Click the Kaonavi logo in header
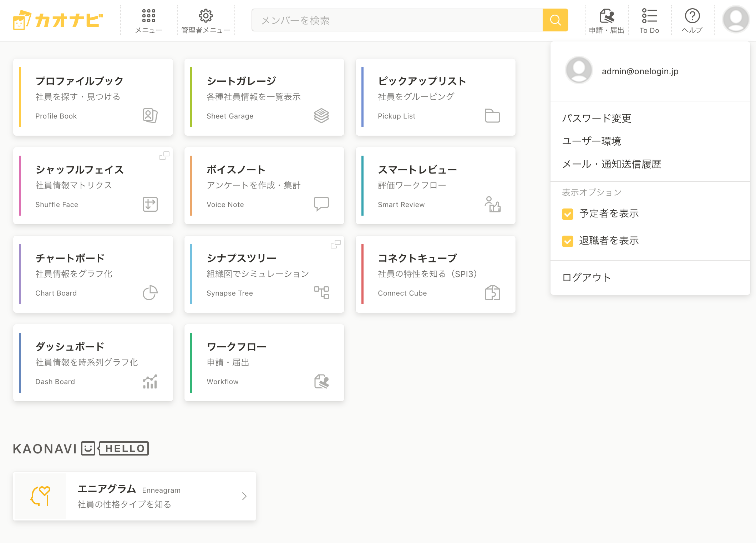Screen dimensions: 756x543 pyautogui.click(x=58, y=20)
